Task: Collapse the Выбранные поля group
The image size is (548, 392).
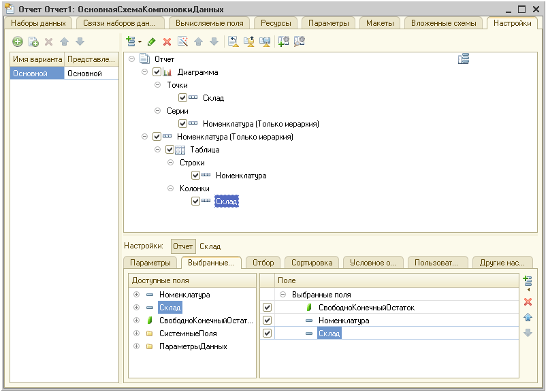Action: (283, 295)
